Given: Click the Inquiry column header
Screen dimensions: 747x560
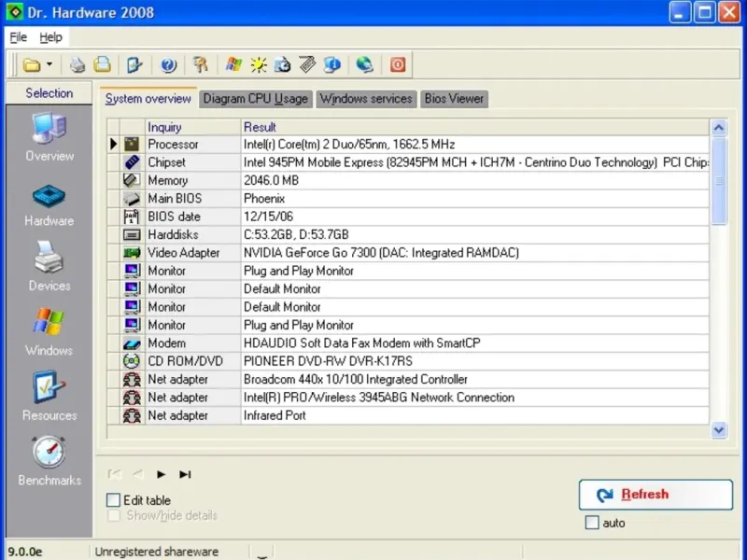Looking at the screenshot, I should click(x=193, y=127).
